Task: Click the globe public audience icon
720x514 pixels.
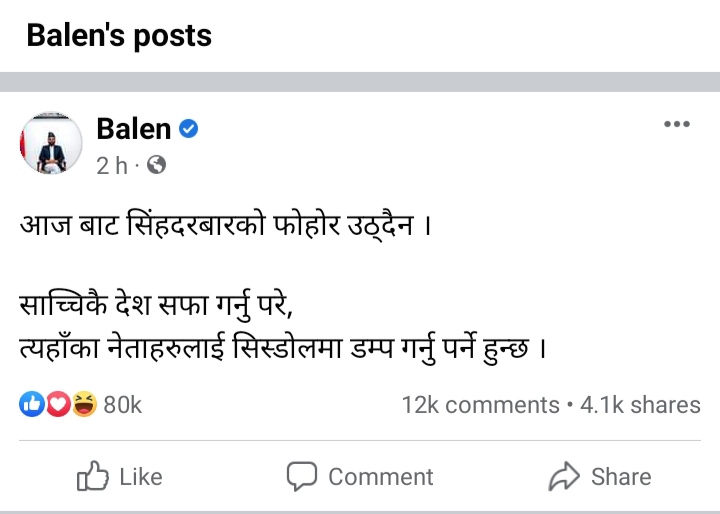Action: (156, 166)
